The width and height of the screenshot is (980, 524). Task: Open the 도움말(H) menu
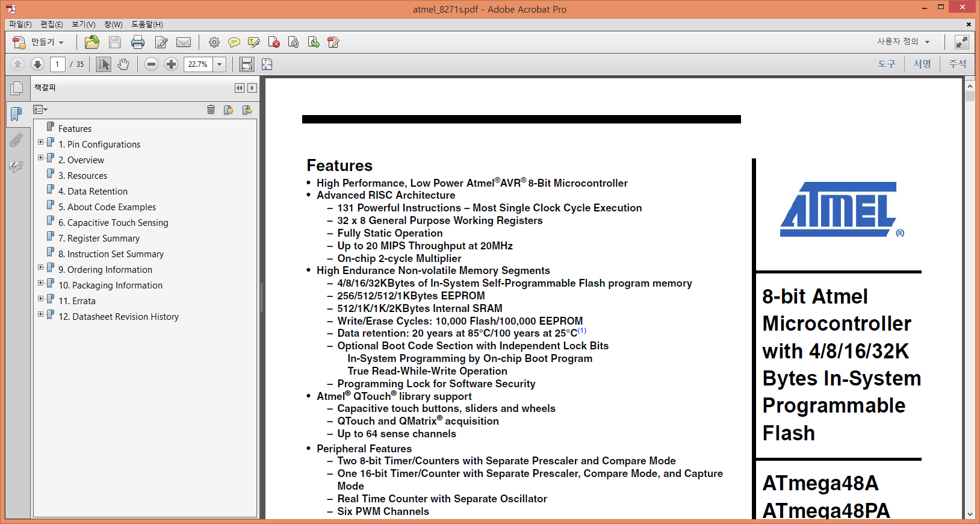coord(147,24)
